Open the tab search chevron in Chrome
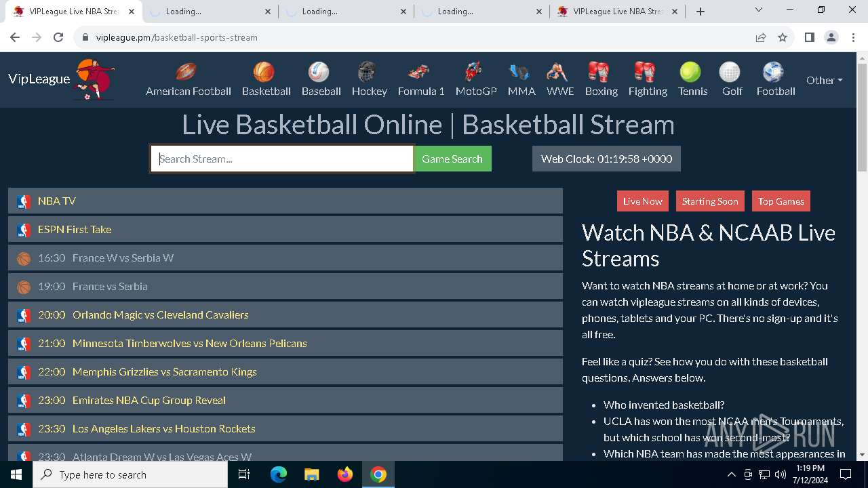The width and height of the screenshot is (868, 488). point(759,10)
